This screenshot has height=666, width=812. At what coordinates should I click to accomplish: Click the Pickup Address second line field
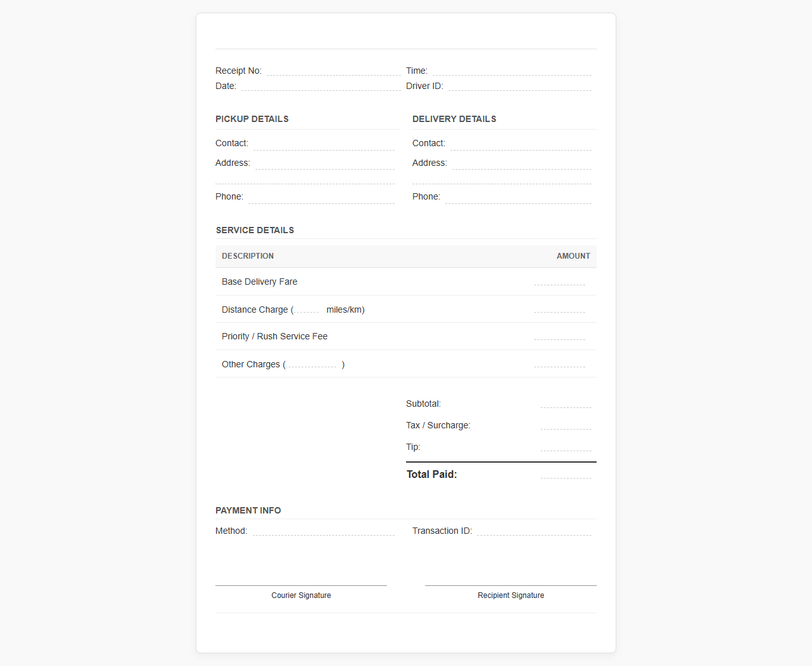(305, 179)
